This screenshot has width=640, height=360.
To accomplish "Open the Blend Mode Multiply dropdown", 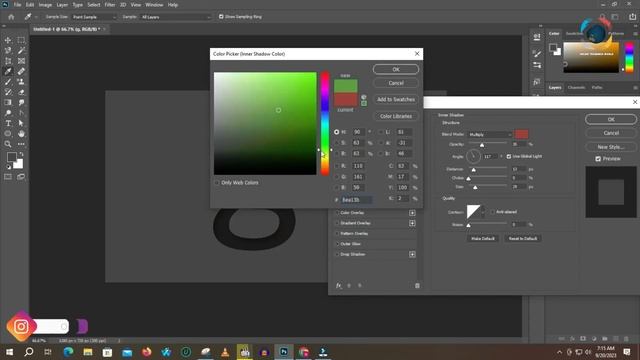I will coord(490,134).
